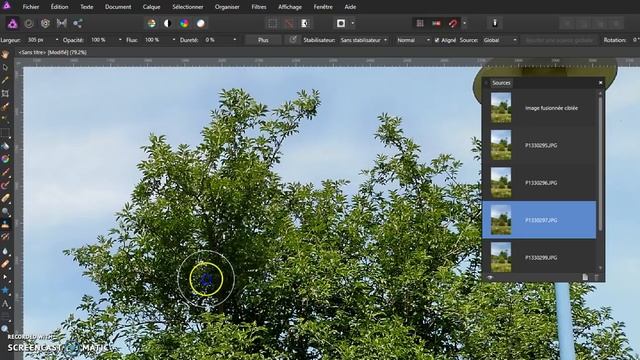The image size is (640, 360).
Task: Select the Move tool
Action: tap(5, 67)
